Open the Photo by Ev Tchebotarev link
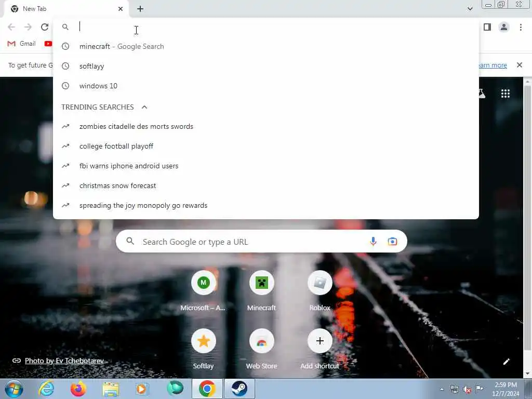Viewport: 532px width, 399px height. click(x=64, y=361)
